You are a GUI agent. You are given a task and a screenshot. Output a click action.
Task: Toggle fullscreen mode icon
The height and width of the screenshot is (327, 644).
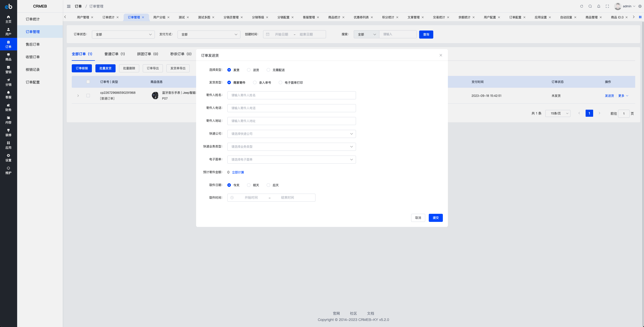pyautogui.click(x=607, y=6)
